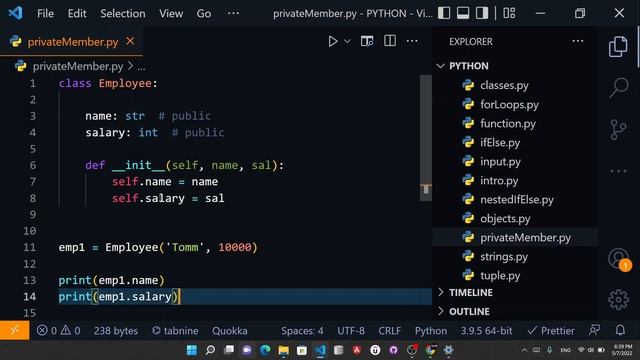Image resolution: width=640 pixels, height=360 pixels.
Task: Open the File menu
Action: coord(45,13)
